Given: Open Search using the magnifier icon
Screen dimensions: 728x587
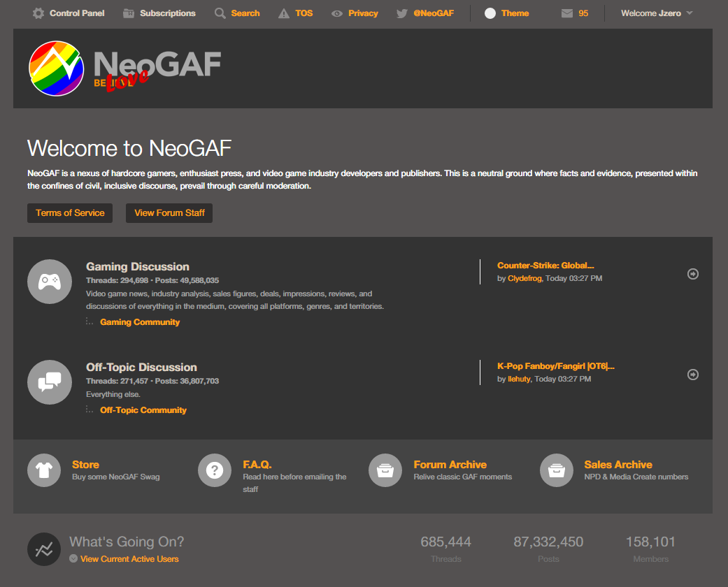Looking at the screenshot, I should pyautogui.click(x=218, y=13).
